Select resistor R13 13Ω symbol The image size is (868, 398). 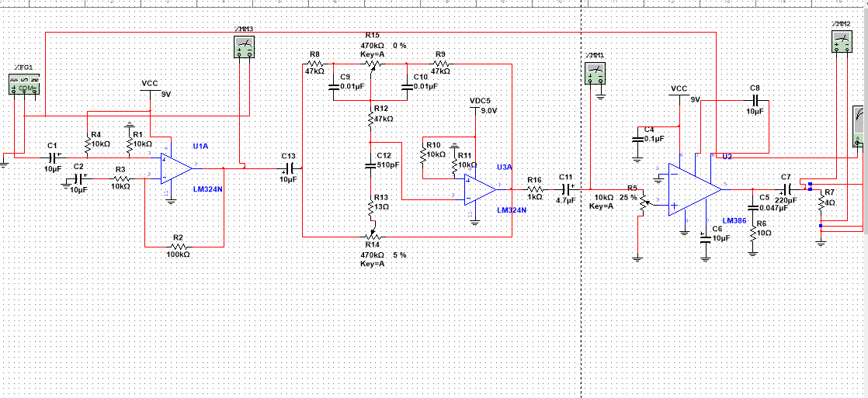(x=371, y=208)
